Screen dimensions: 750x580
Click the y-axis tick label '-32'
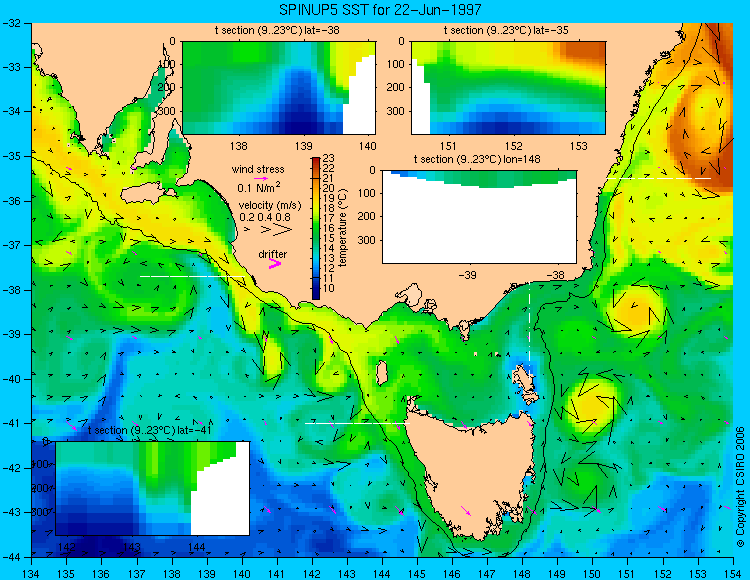(11, 23)
